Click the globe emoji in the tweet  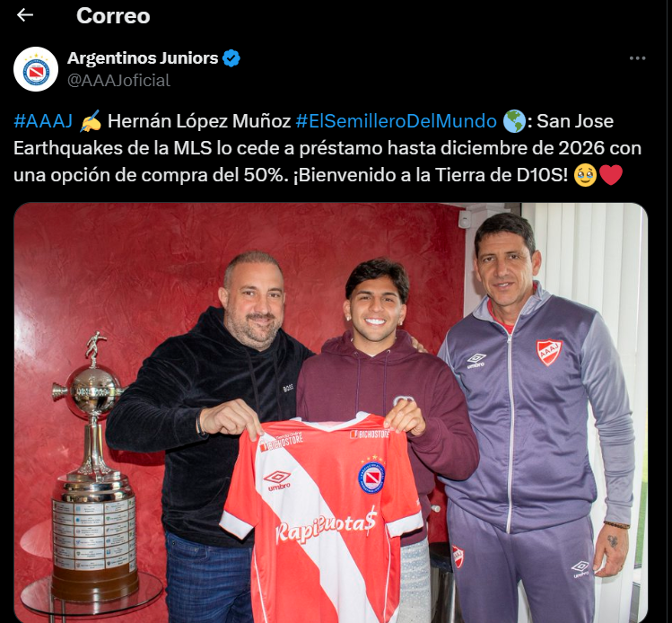point(514,121)
